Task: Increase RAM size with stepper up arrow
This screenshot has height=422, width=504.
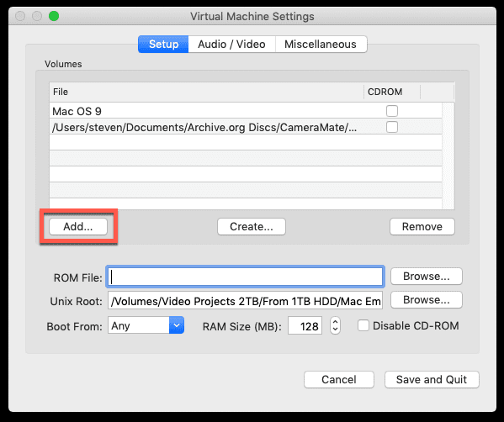Action: 335,321
